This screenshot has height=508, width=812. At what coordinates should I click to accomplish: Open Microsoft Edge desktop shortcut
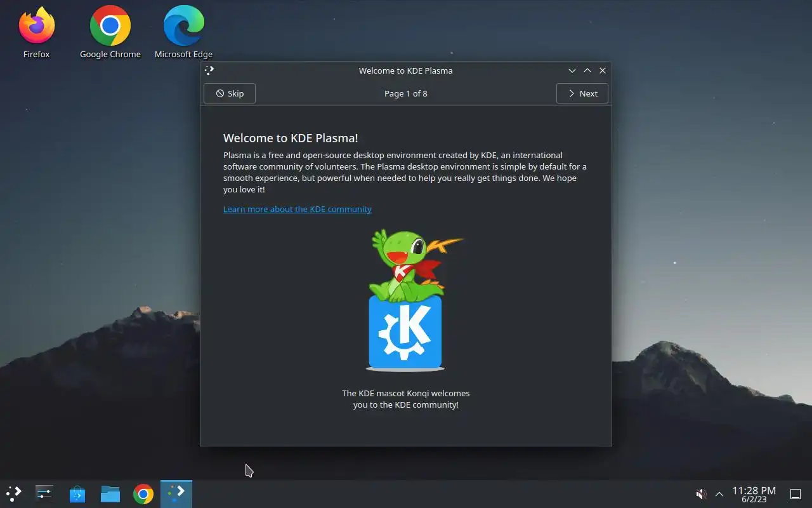(183, 32)
